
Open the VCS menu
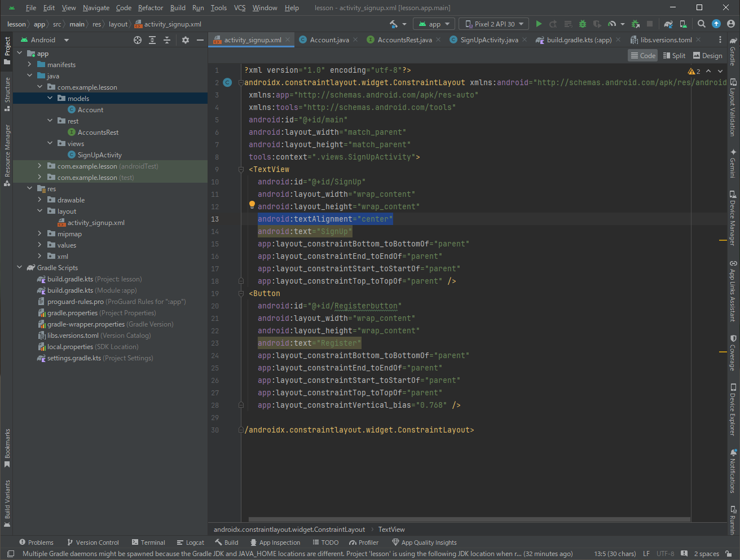(240, 8)
